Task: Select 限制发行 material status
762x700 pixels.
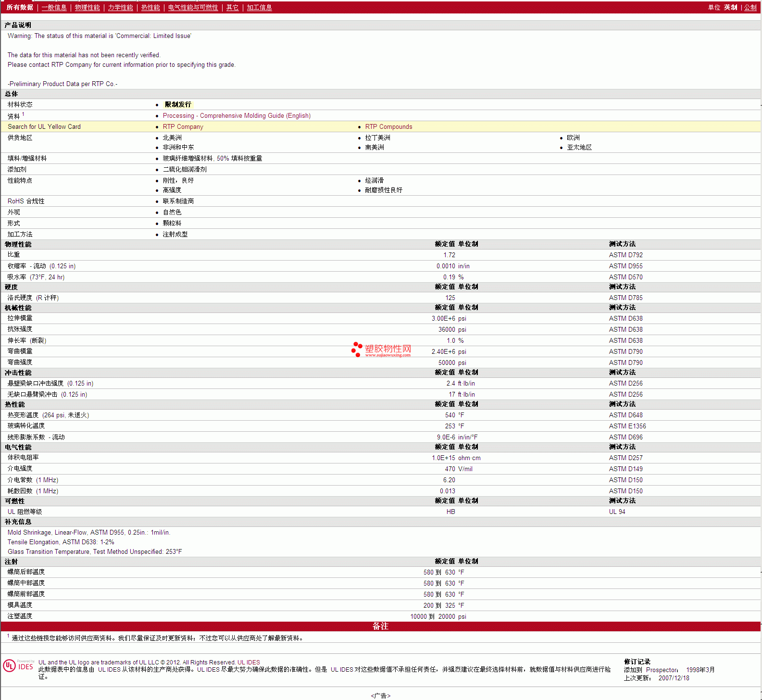Action: click(178, 104)
